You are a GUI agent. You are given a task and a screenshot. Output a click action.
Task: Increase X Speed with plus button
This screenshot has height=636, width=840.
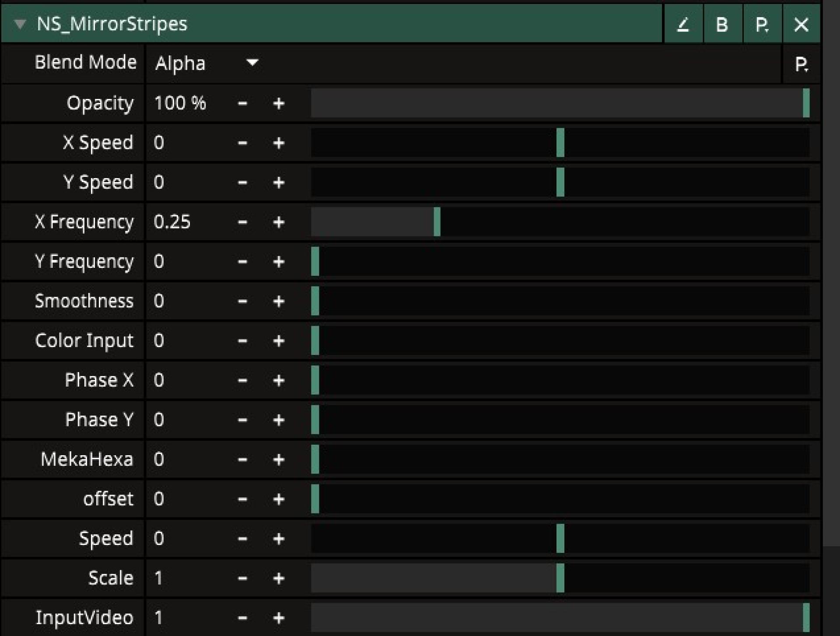pyautogui.click(x=279, y=143)
